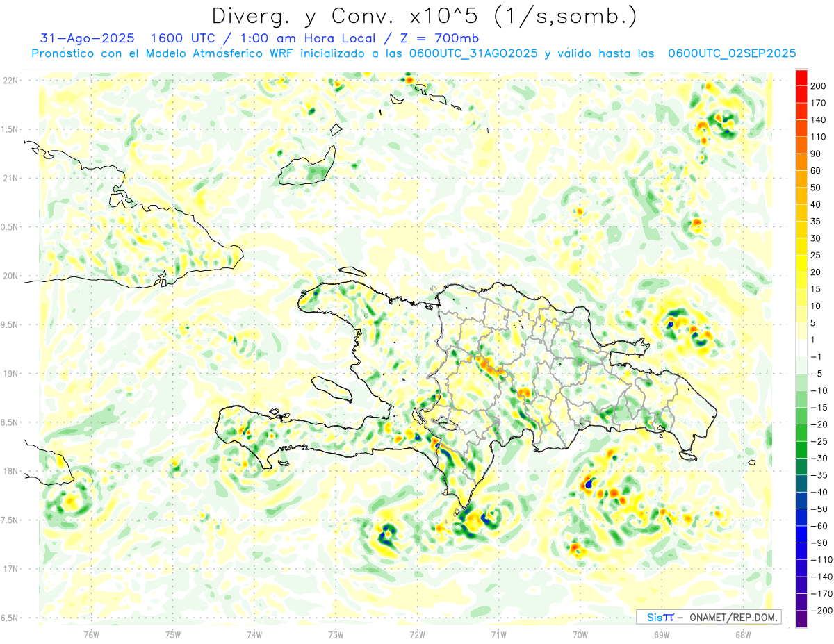Image resolution: width=834 pixels, height=644 pixels.
Task: Click the '19N' latitude label
Action: click(10, 374)
